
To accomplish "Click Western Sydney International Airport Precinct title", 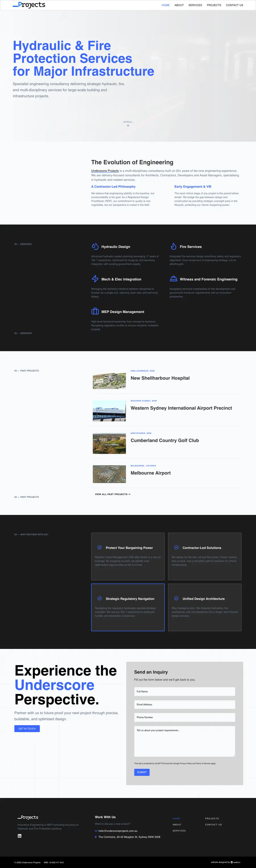I will (181, 408).
